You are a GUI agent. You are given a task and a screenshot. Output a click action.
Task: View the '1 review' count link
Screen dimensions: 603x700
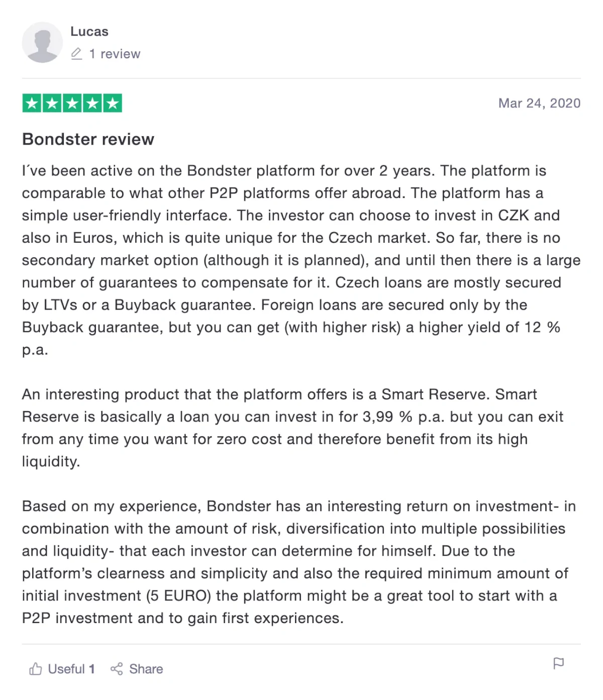coord(115,54)
